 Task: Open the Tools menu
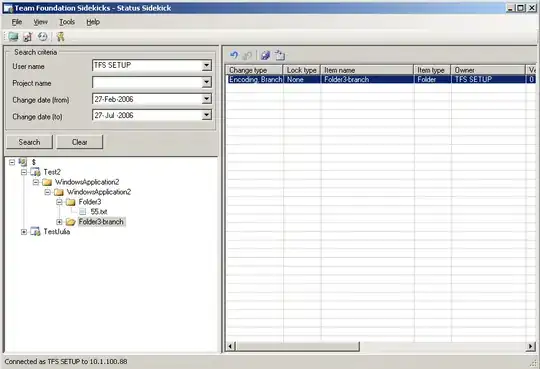pos(67,22)
